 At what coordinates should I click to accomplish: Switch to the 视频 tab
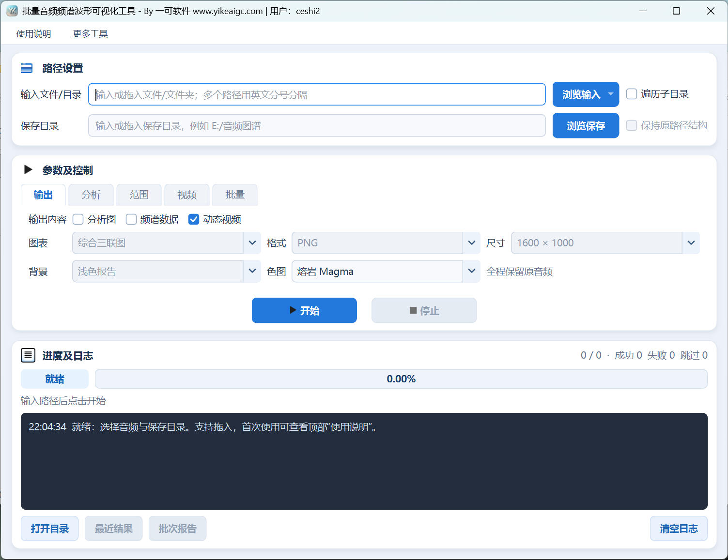pos(187,195)
